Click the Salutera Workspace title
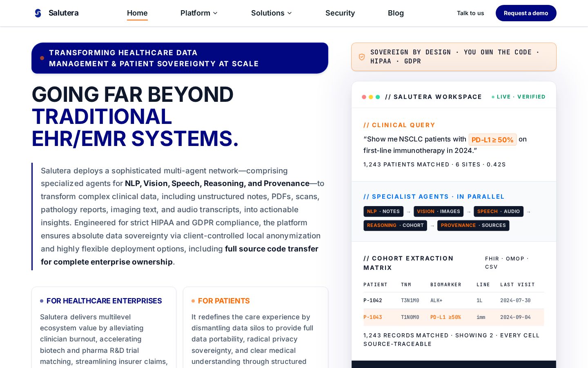The width and height of the screenshot is (588, 368). [433, 97]
